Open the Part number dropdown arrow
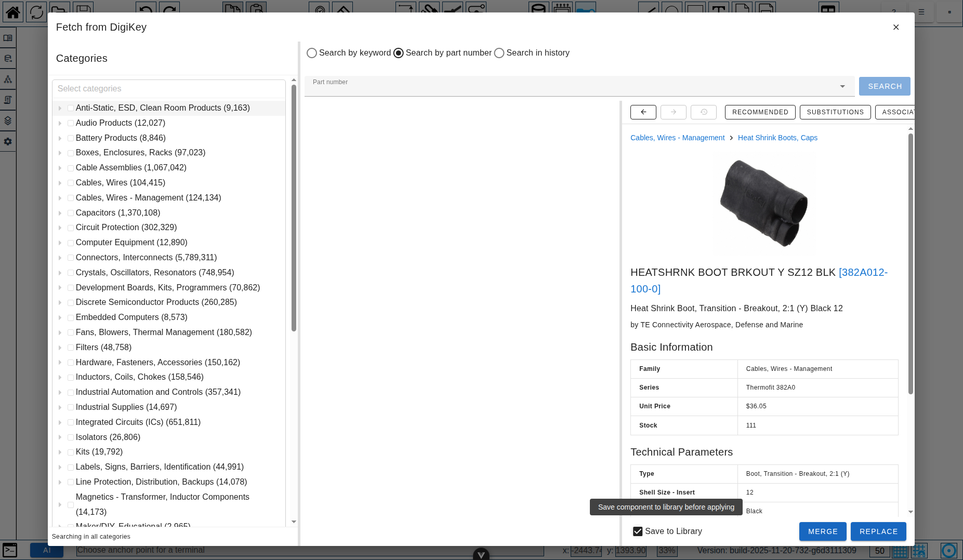The height and width of the screenshot is (560, 963). pos(842,86)
